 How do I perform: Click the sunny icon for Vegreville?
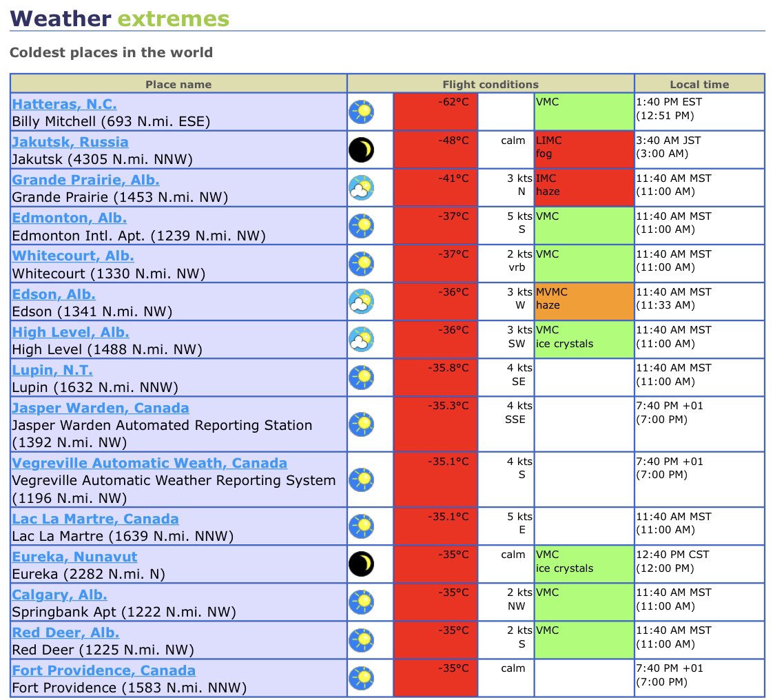coord(361,480)
